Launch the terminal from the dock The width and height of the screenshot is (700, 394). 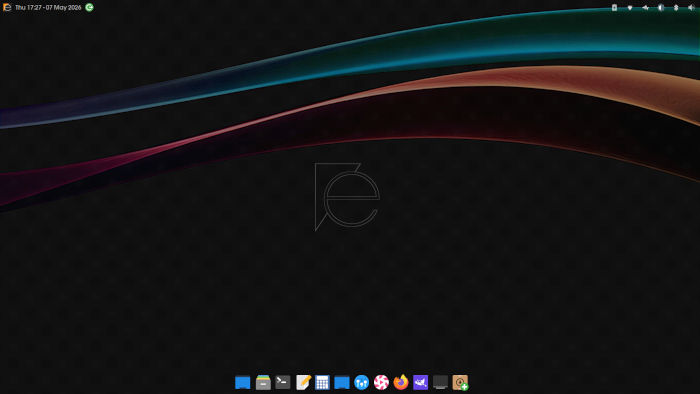283,382
